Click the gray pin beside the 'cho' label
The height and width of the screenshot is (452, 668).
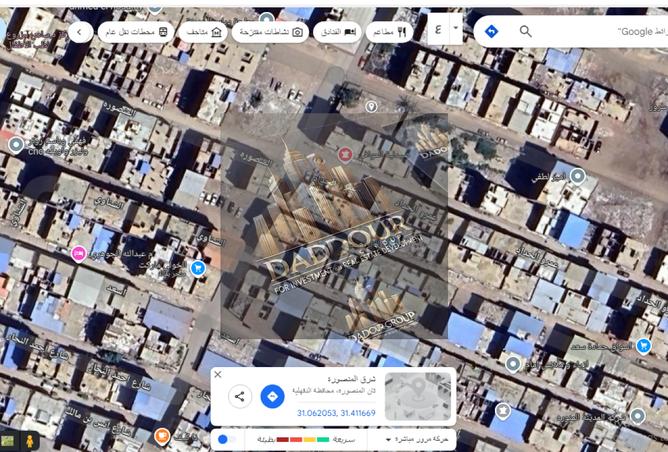click(16, 145)
